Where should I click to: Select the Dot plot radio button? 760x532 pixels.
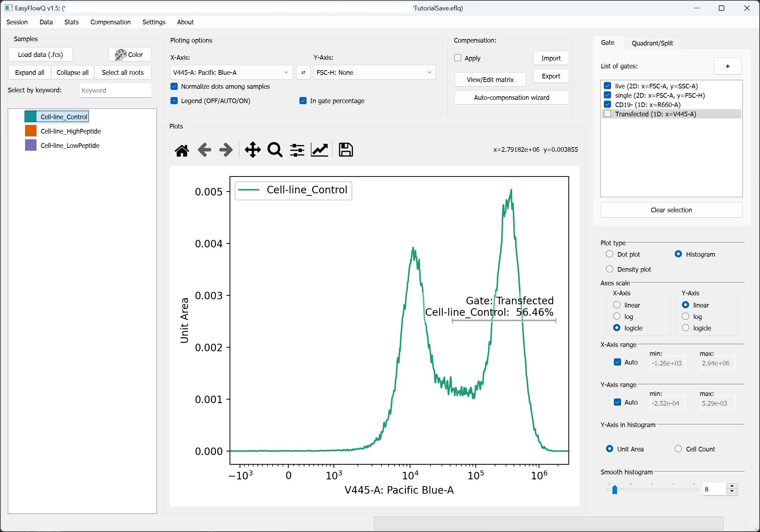tap(610, 254)
